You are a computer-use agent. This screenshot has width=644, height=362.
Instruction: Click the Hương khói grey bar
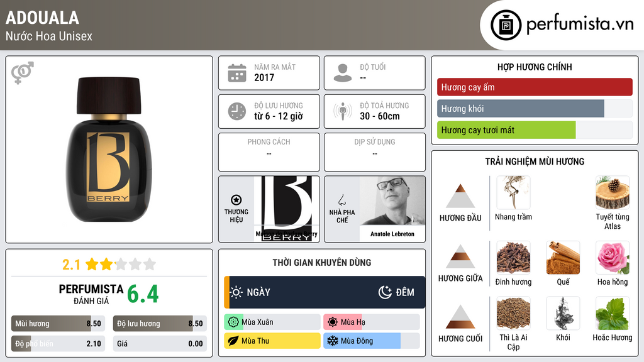point(535,109)
